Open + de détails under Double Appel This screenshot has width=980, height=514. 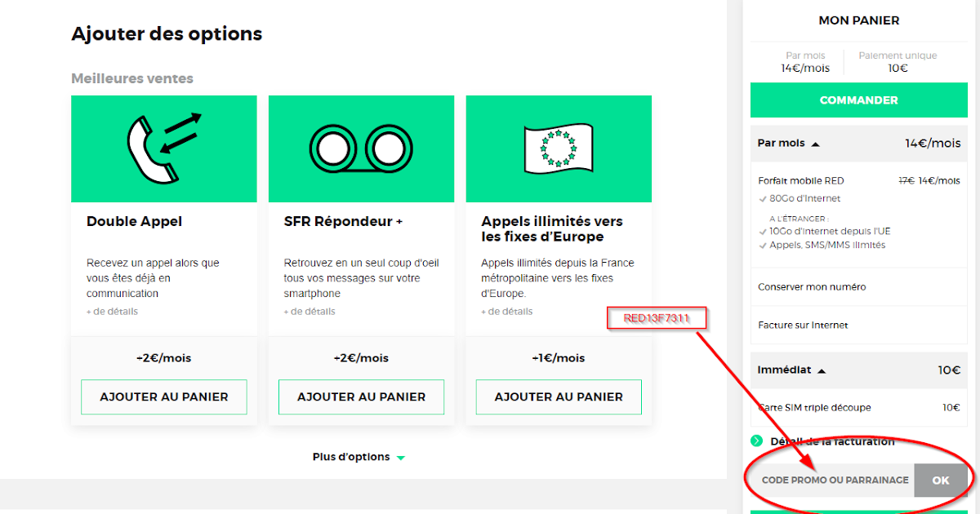(112, 311)
